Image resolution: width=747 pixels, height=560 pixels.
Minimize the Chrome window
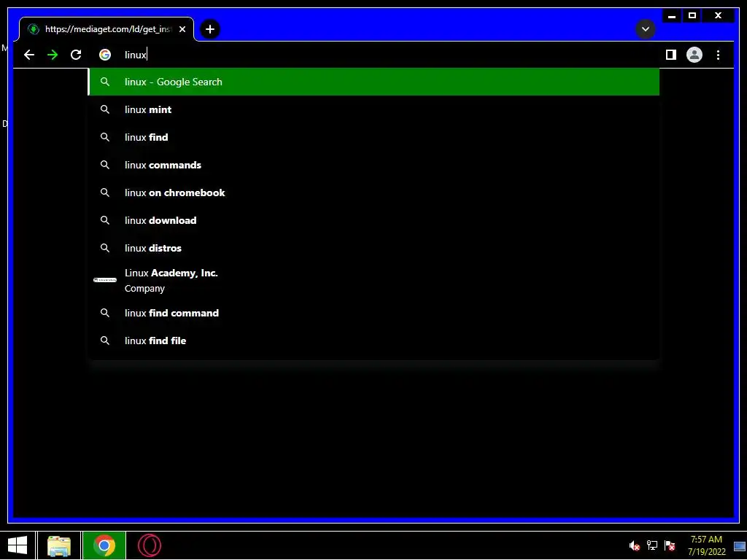[672, 15]
